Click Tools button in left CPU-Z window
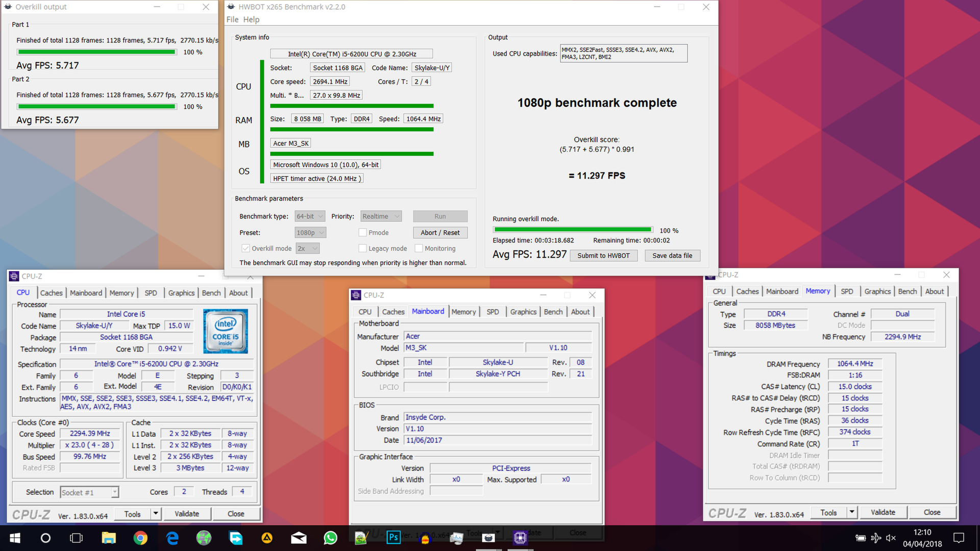The height and width of the screenshot is (551, 980). point(132,514)
